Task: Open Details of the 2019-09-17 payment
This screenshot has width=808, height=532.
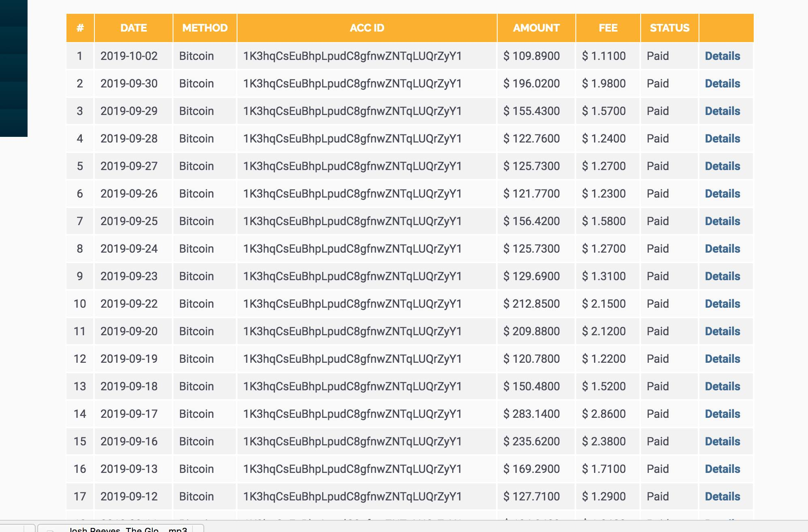Action: 722,414
